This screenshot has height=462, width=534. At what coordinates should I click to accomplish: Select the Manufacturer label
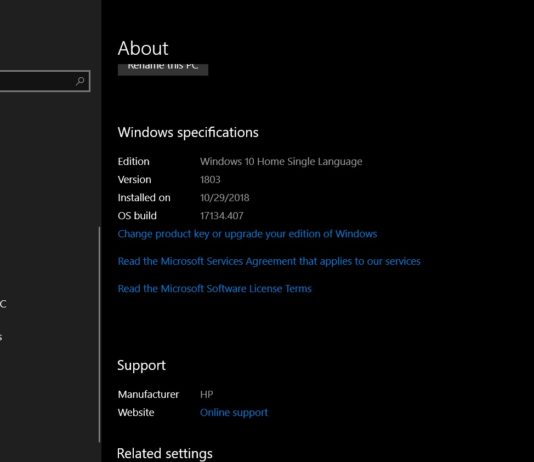(x=148, y=394)
